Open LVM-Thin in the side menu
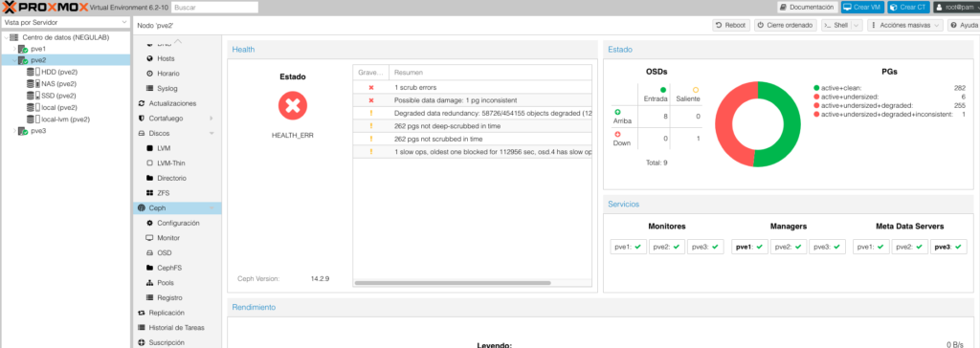Screen dimensions: 980x348 click(170, 163)
